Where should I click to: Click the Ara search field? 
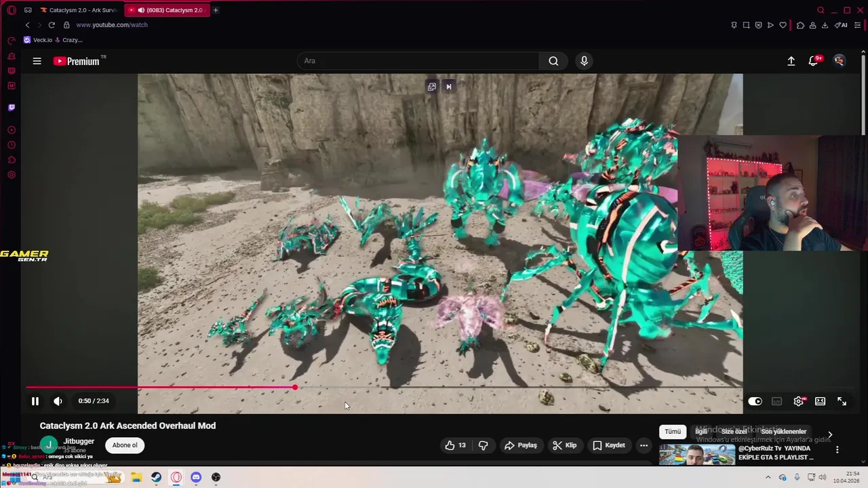[418, 61]
